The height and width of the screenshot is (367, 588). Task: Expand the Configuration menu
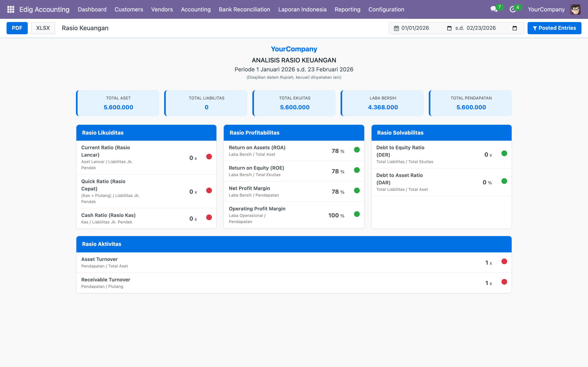click(386, 9)
